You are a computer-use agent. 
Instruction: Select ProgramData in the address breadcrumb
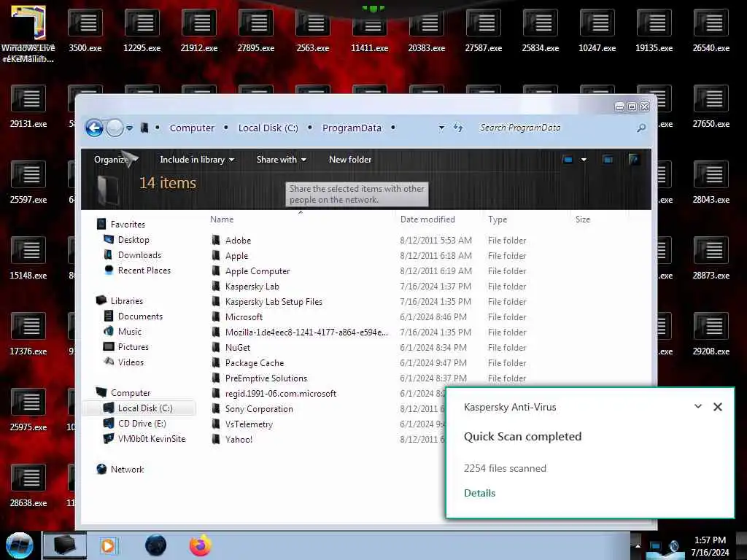tap(352, 128)
